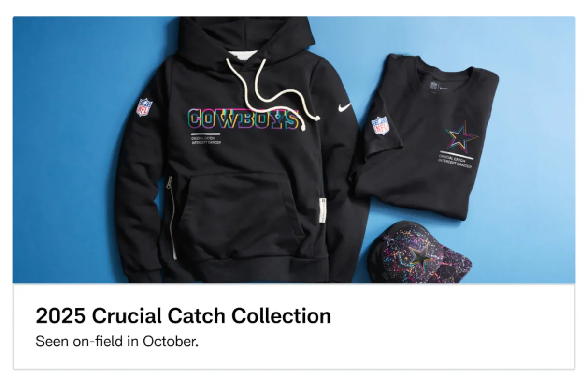Click the NFL shield on the t-shirt sleeve
588x387 pixels.
coord(380,126)
